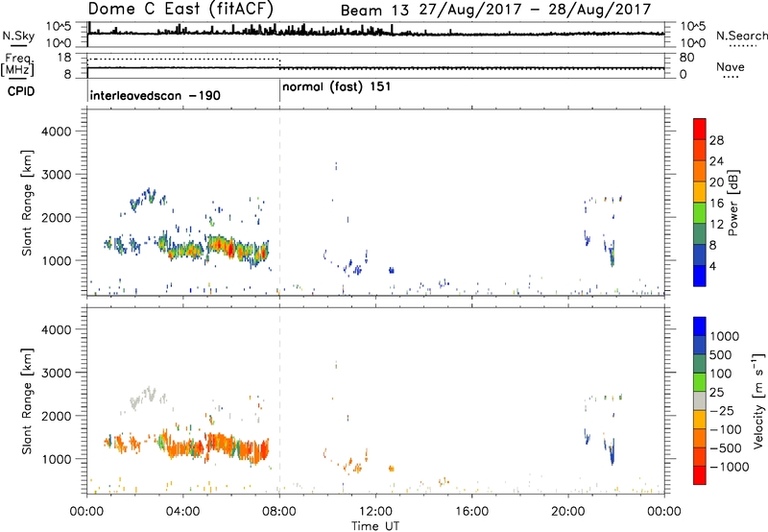Click the 'Time UT' x-axis label
Image resolution: width=768 pixels, height=532 pixels.
[375, 526]
